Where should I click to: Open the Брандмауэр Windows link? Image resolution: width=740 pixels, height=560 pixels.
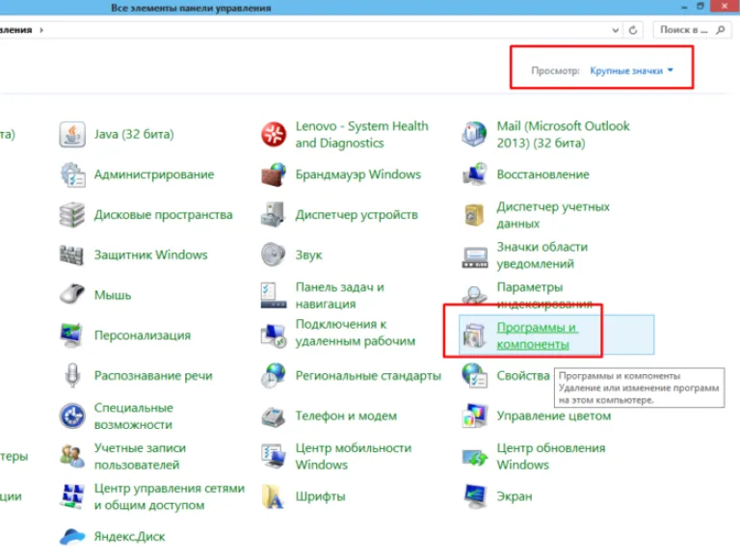(358, 174)
